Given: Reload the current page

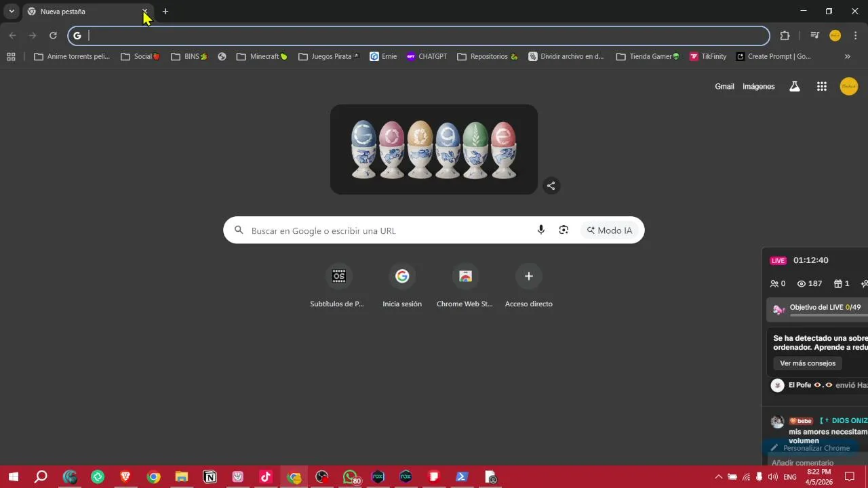Looking at the screenshot, I should click(x=53, y=36).
